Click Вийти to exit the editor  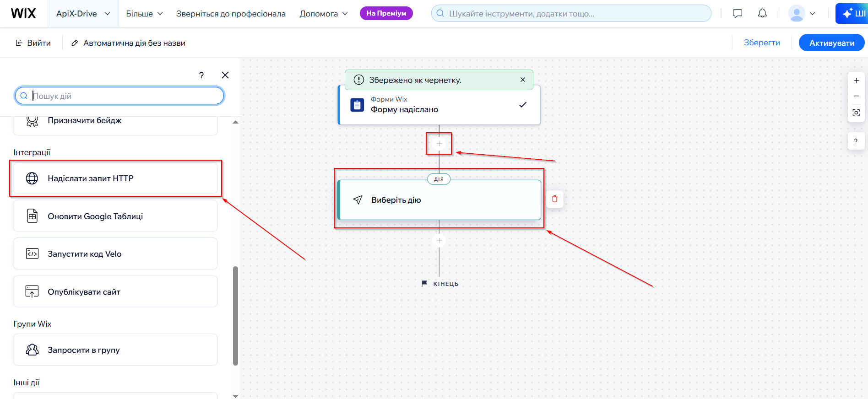(x=33, y=43)
